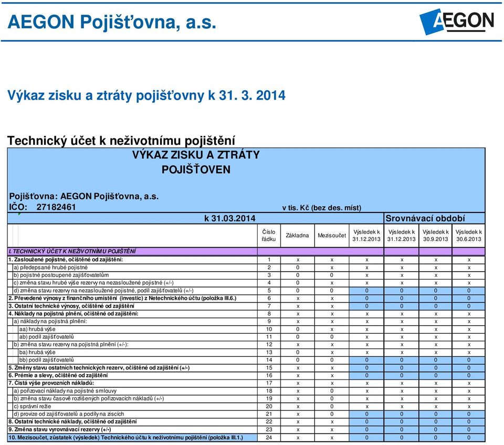Click row 'aa) hrubá výše'
This screenshot has width=504, height=445.
pos(246,329)
